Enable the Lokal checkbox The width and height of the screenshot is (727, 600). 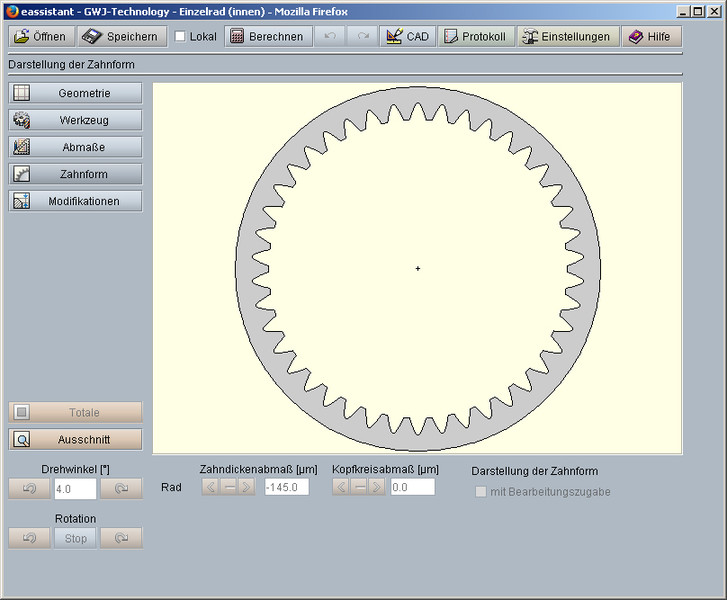click(180, 37)
